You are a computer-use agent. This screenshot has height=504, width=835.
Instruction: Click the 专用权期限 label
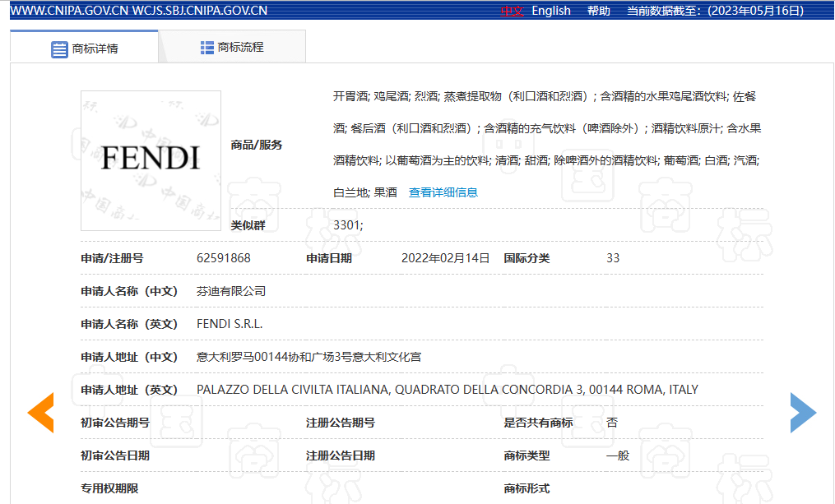pyautogui.click(x=109, y=488)
